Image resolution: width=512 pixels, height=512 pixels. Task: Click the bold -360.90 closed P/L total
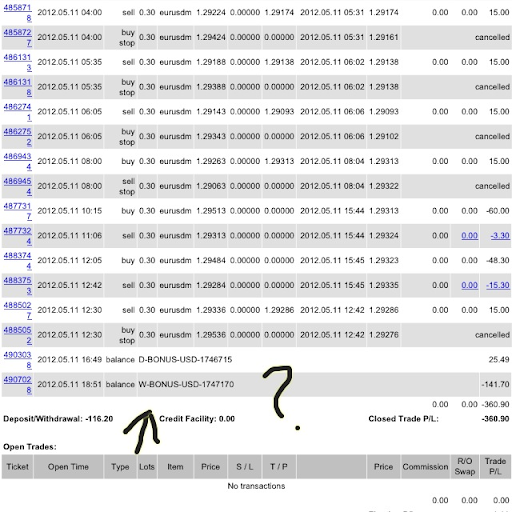(x=496, y=419)
